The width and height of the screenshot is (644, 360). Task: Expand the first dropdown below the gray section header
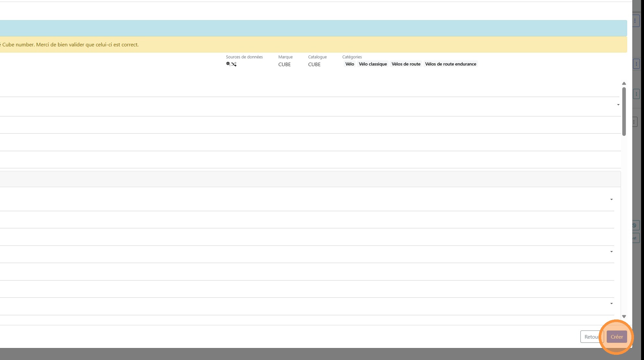tap(611, 199)
